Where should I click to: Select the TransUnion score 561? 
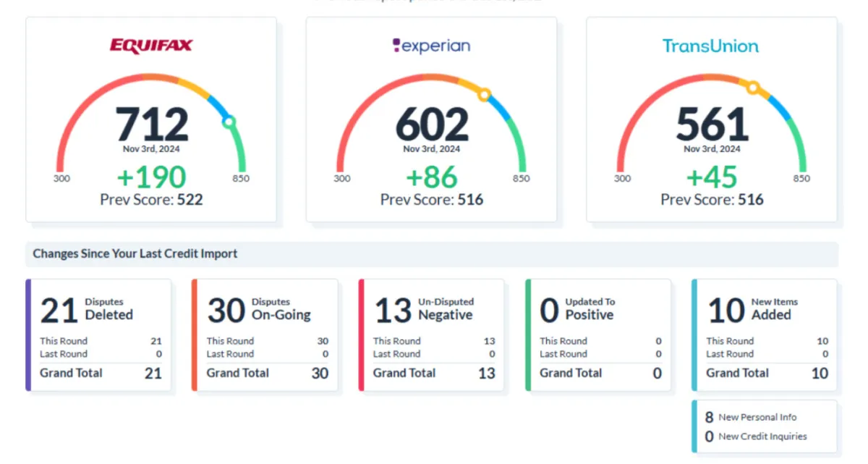(712, 124)
